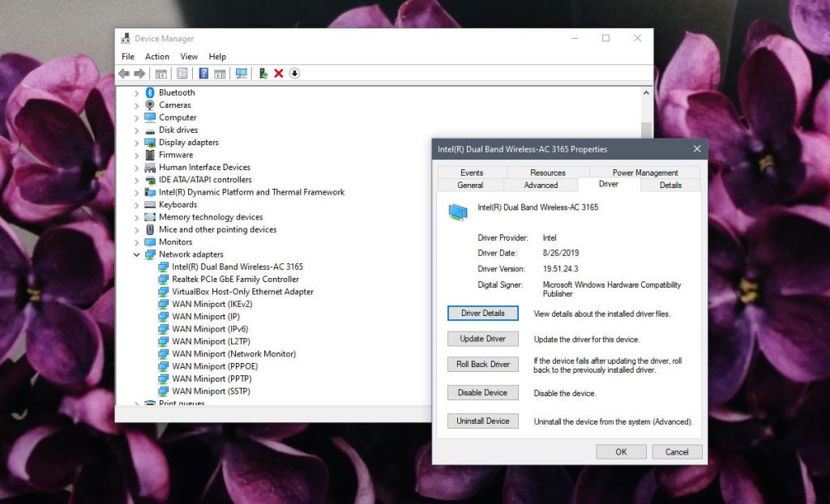Click OK in the properties dialog
This screenshot has height=504, width=830.
[621, 451]
